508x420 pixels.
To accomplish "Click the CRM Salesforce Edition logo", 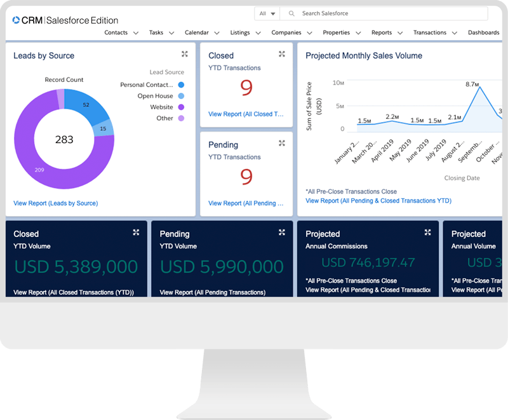I will click(65, 20).
